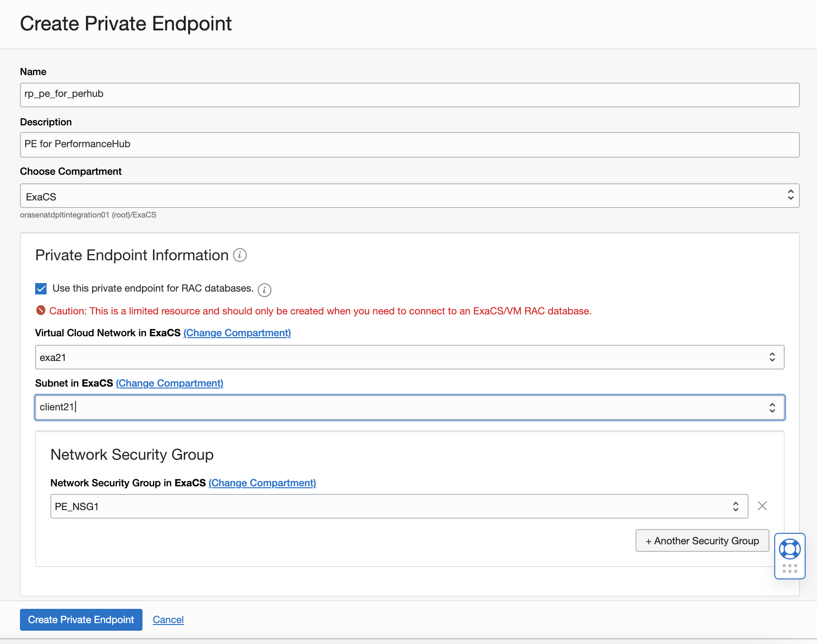Screen dimensions: 817x644
Task: Expand the Virtual Cloud Network dropdown
Action: (x=409, y=357)
